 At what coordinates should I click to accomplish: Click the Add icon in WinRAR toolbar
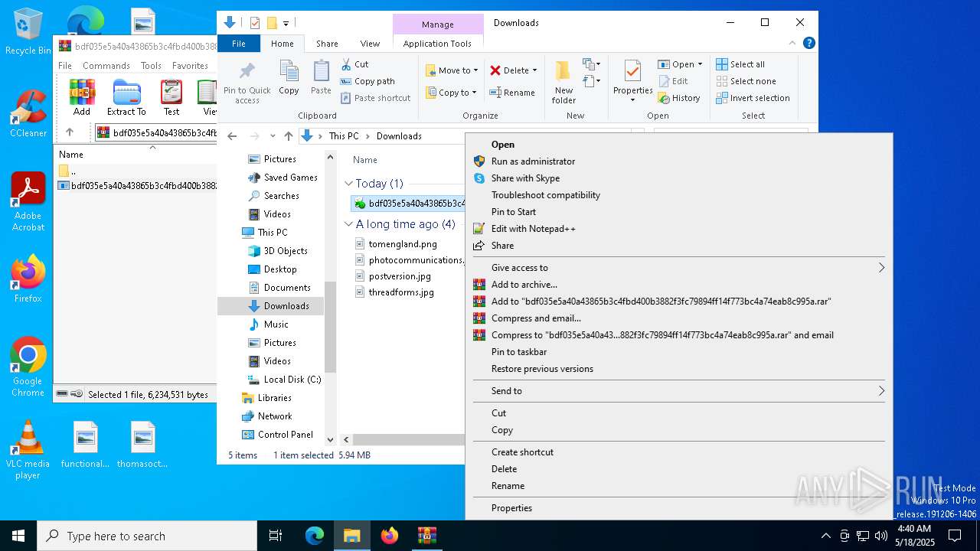[x=82, y=97]
